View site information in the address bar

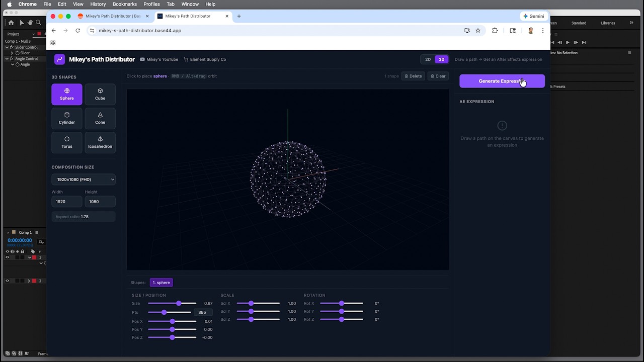coord(92,31)
